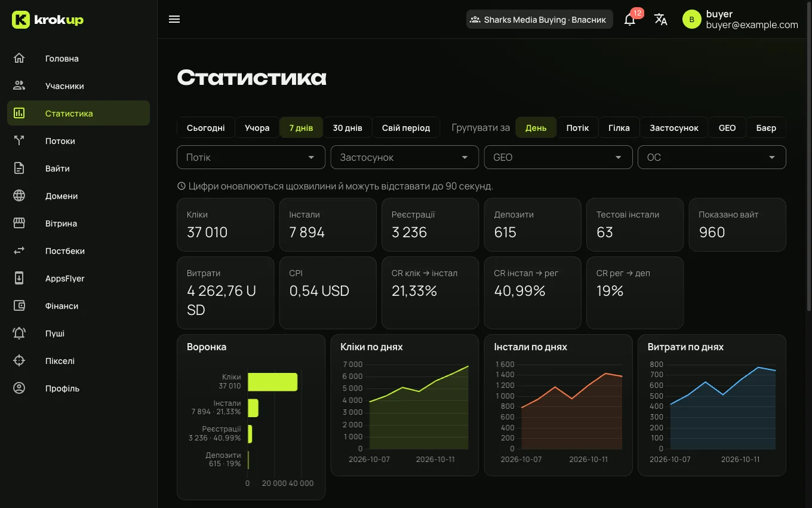
Task: Click the Фінанси wallet icon
Action: click(x=19, y=306)
